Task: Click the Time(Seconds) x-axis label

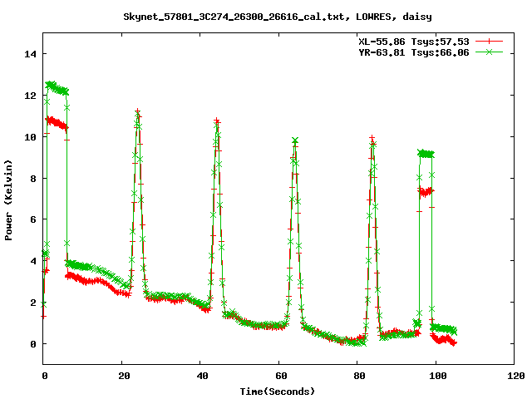Action: 278,392
